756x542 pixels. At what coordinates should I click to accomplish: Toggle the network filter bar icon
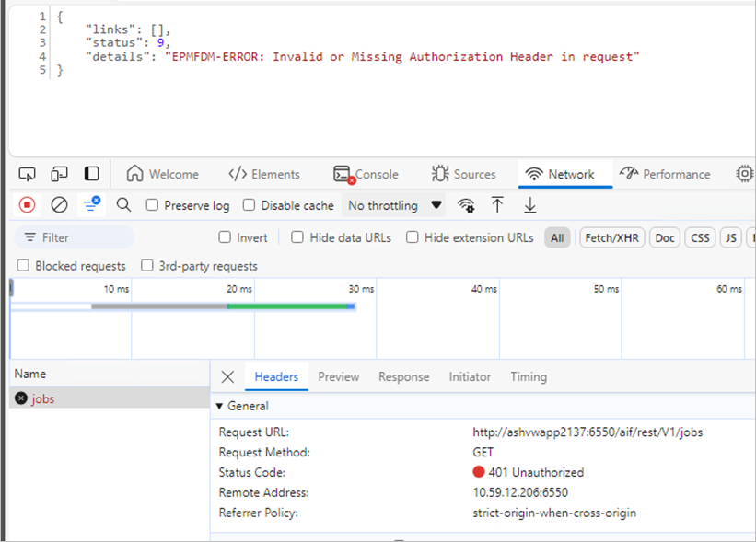point(91,205)
